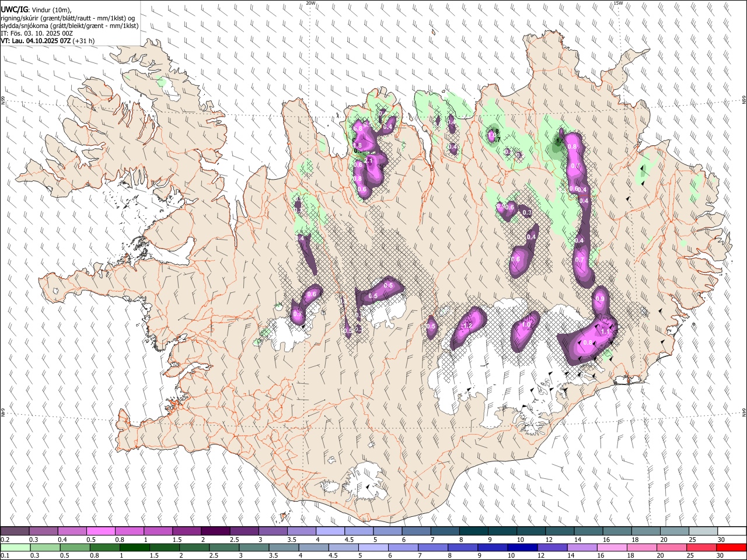
Task: Select the 'Vindur (10m)' heading text
Action: pyautogui.click(x=51, y=10)
